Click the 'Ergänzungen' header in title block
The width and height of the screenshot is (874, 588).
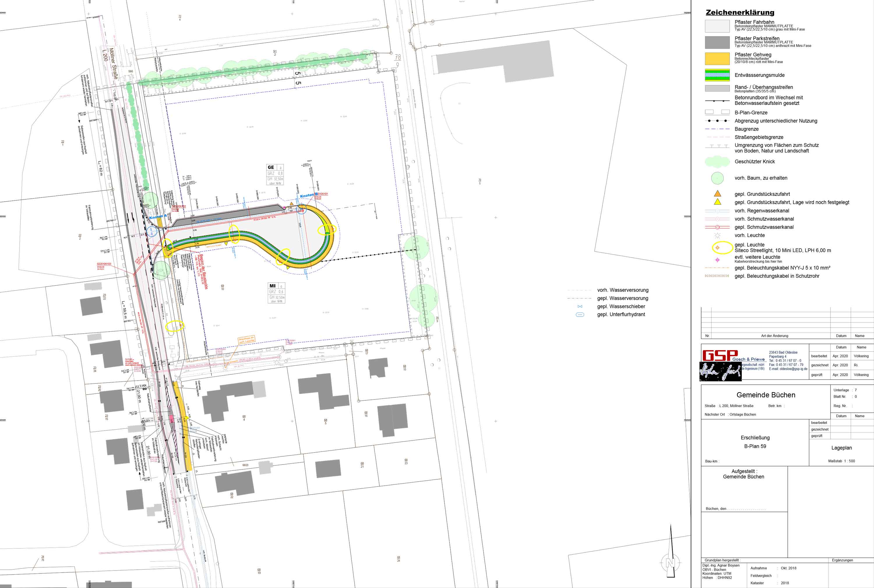click(x=843, y=560)
